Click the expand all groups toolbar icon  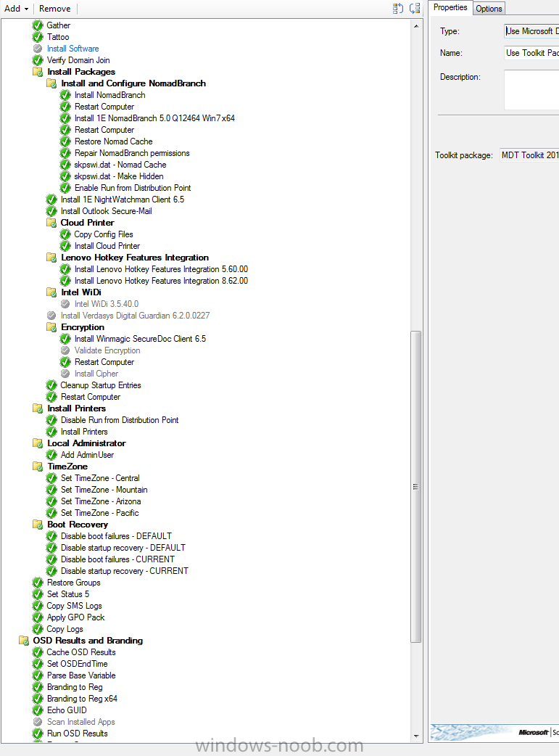[397, 8]
